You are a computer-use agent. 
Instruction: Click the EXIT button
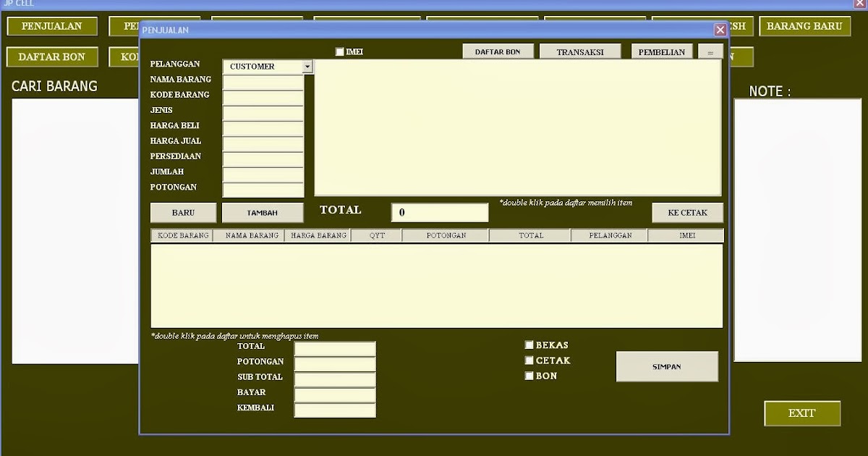click(802, 413)
